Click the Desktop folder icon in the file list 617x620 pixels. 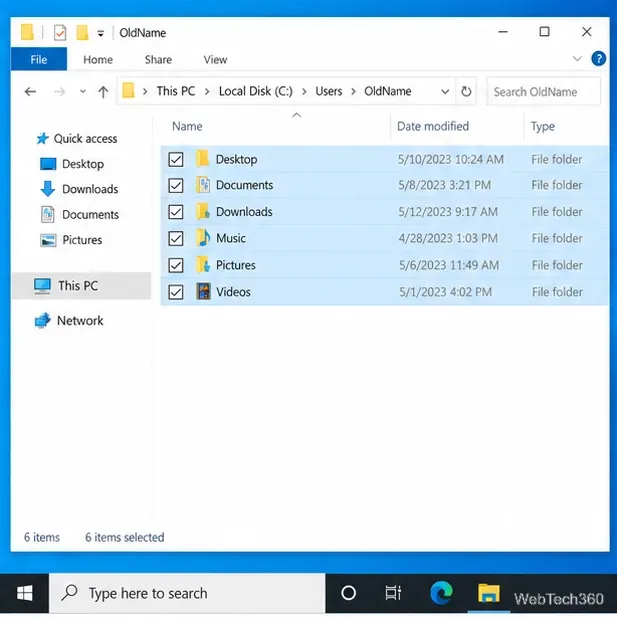point(203,159)
